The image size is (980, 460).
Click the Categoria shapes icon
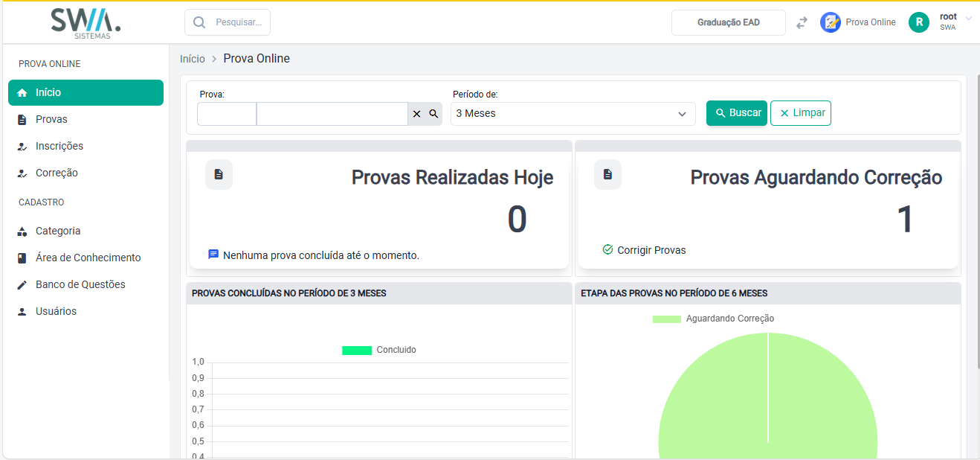(22, 231)
